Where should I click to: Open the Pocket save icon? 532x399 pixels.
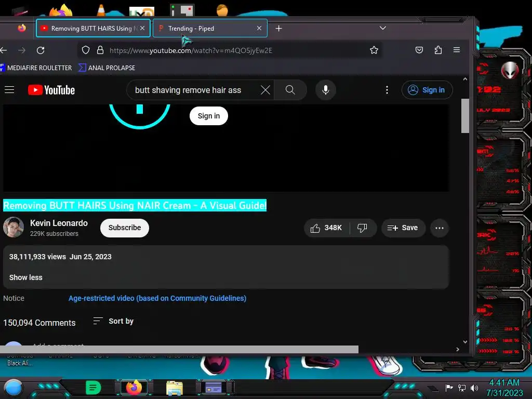click(419, 50)
